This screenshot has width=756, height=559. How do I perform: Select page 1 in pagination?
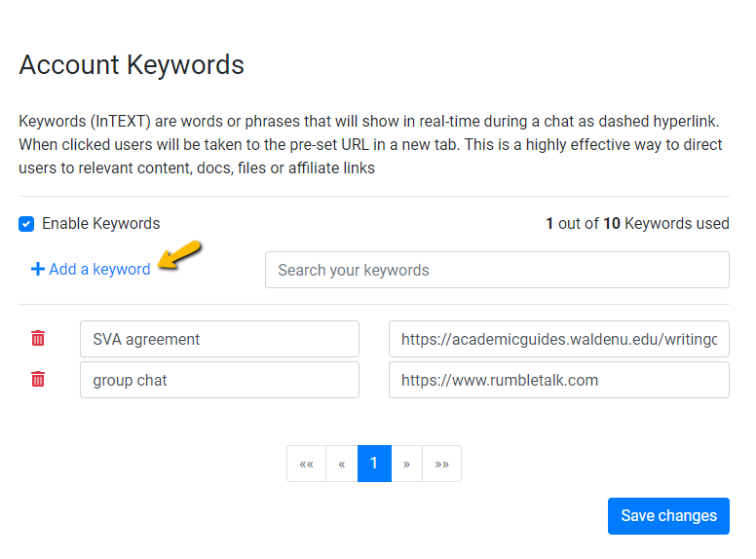(374, 464)
